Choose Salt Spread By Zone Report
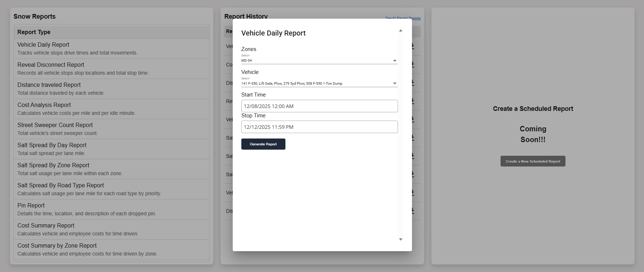Image resolution: width=644 pixels, height=272 pixels. pos(53,165)
